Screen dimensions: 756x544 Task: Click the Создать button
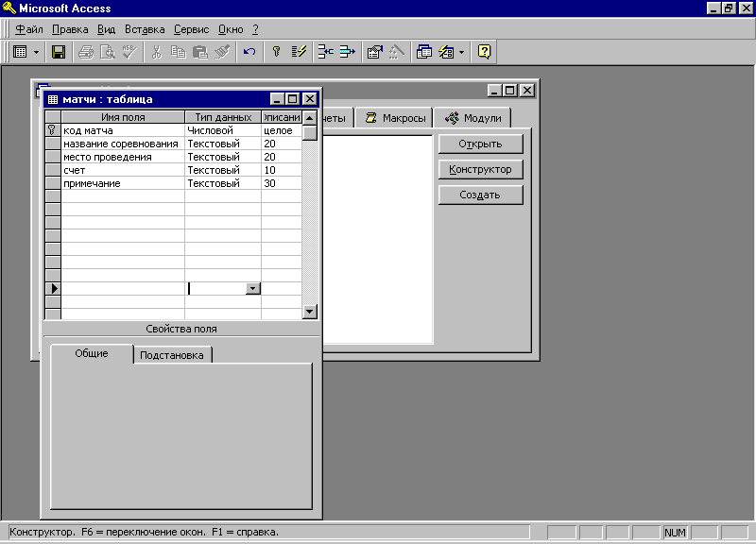480,195
